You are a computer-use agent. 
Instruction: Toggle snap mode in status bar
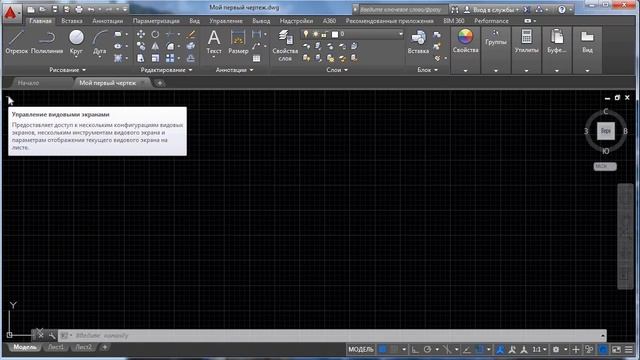click(393, 349)
